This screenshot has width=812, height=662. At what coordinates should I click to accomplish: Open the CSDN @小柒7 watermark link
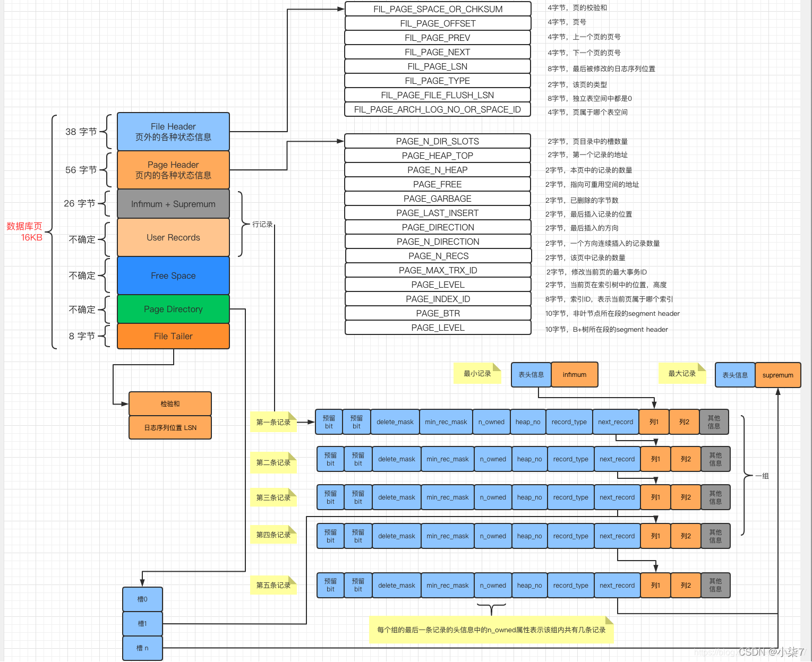[x=757, y=652]
